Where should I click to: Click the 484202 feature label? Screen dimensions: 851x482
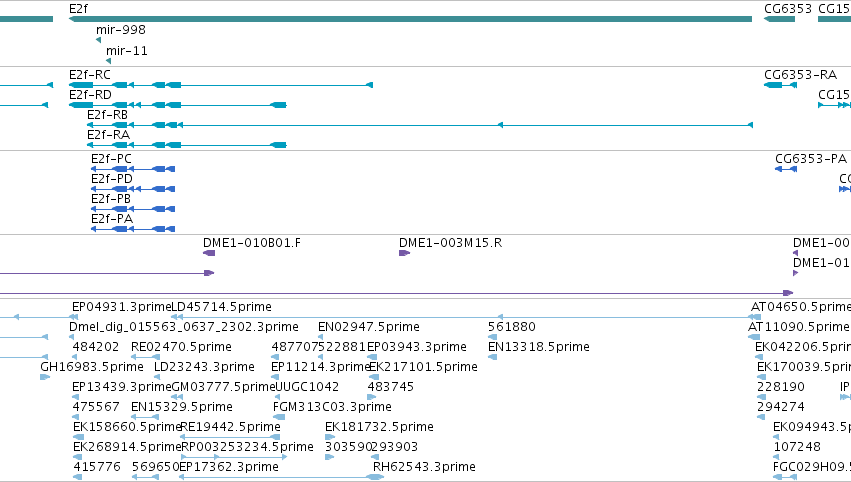pyautogui.click(x=96, y=347)
